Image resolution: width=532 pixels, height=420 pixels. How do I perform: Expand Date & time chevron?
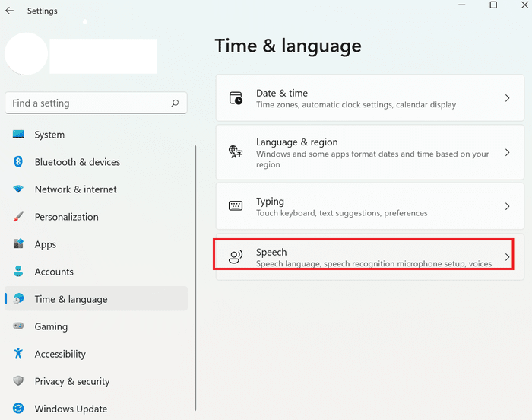[507, 98]
